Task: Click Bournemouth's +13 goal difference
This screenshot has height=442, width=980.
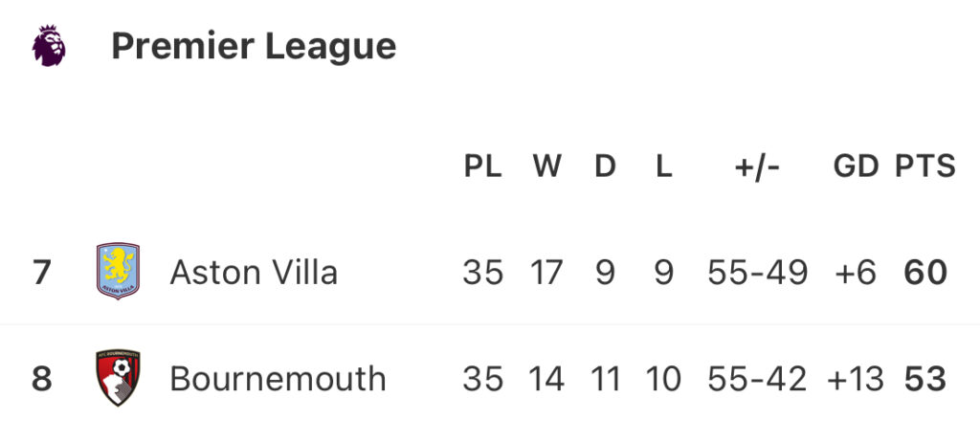Action: click(x=856, y=379)
